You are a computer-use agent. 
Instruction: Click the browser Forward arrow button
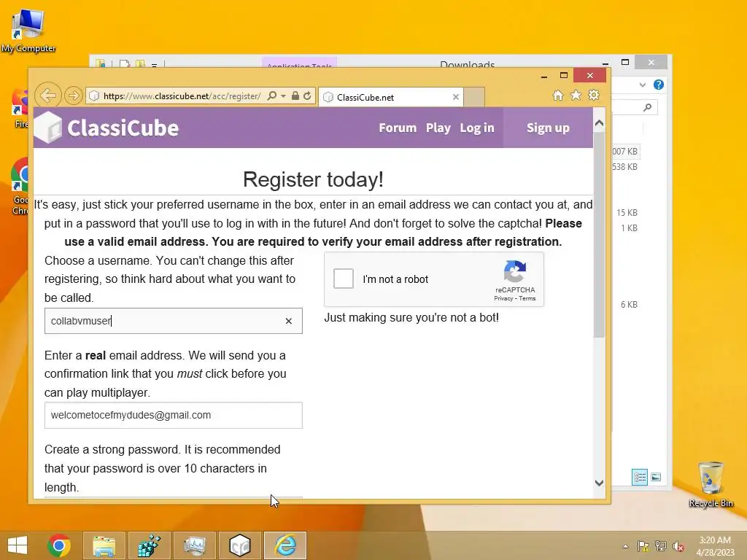pos(74,96)
